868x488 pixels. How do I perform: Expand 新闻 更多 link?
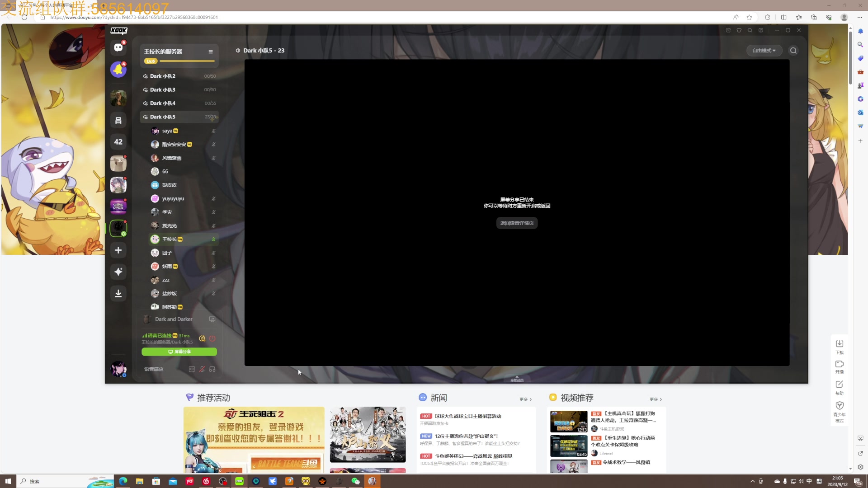(525, 399)
